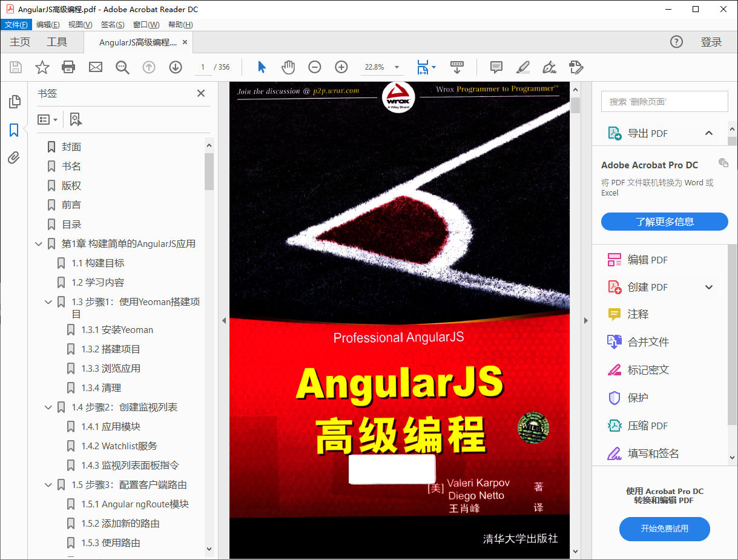Switch to 主页 tab
This screenshot has height=560, width=738.
coord(20,42)
